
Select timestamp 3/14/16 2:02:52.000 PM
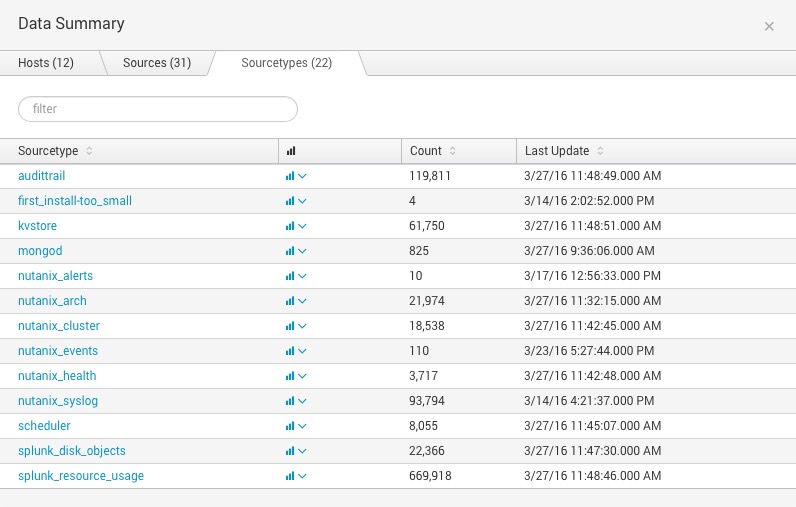(x=589, y=200)
